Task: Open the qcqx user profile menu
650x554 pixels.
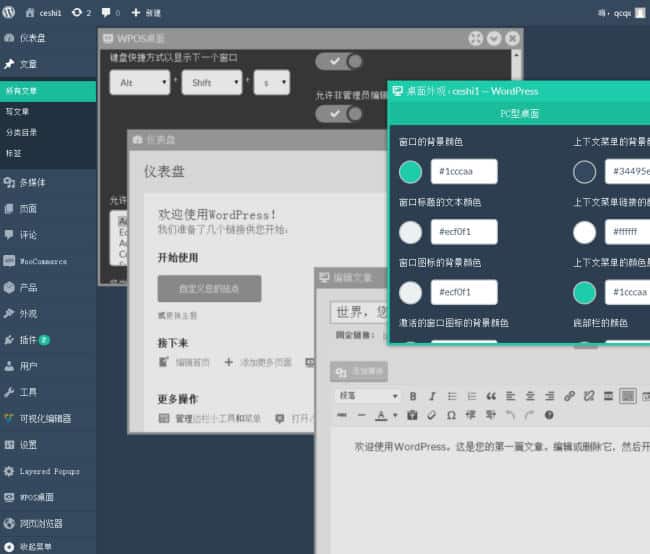Action: click(621, 13)
